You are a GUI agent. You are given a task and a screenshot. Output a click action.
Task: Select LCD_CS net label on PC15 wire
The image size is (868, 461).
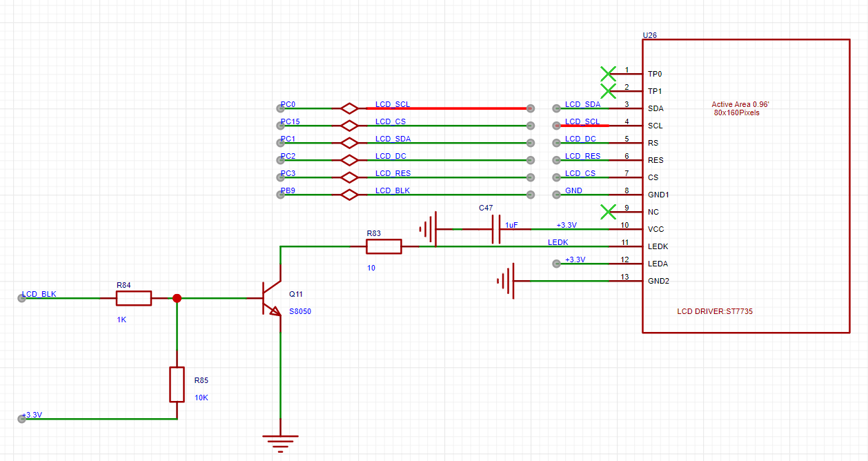point(391,122)
